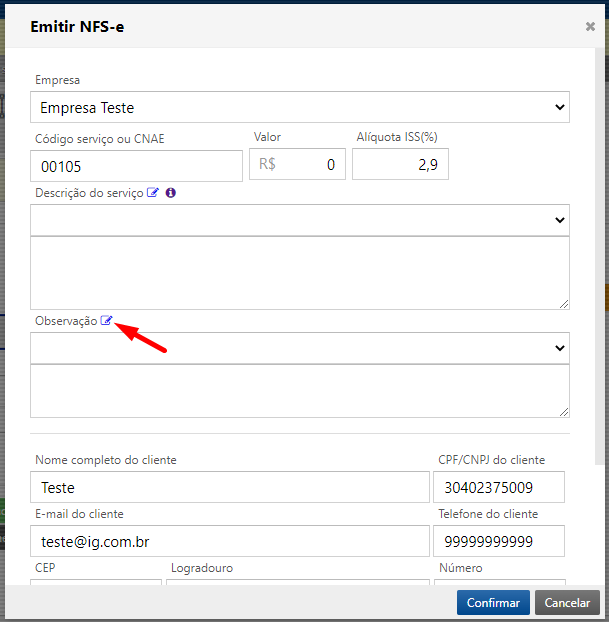Click the 'CEP' label

click(x=45, y=568)
